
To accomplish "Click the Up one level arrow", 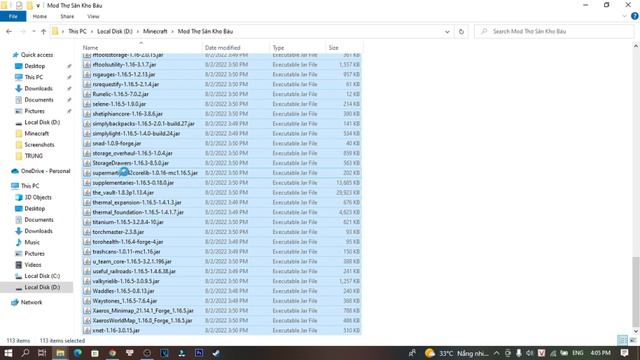I will [x=43, y=31].
